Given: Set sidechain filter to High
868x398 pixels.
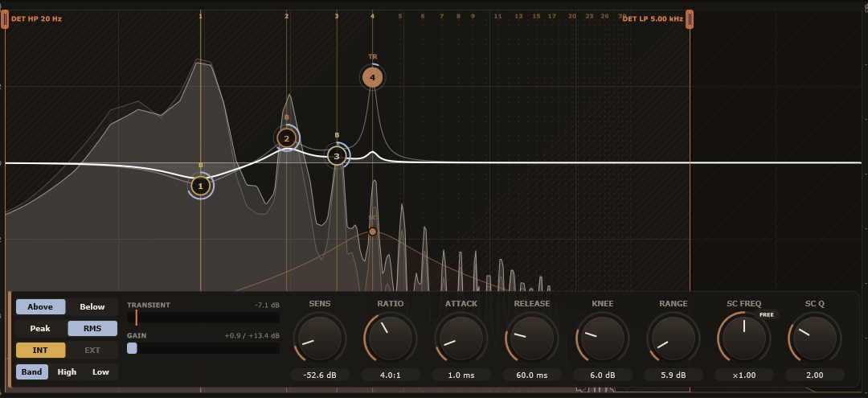Looking at the screenshot, I should 67,372.
